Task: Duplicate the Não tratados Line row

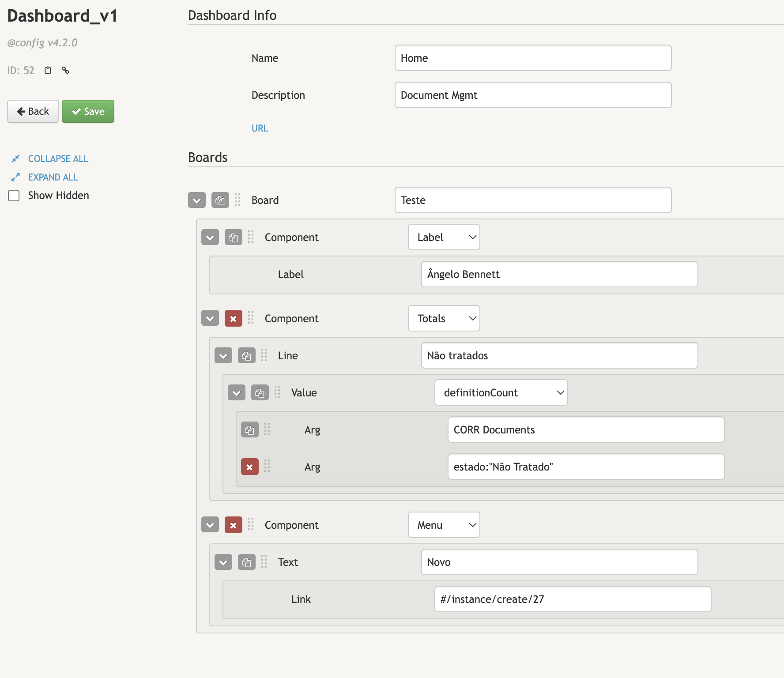Action: [x=246, y=356]
